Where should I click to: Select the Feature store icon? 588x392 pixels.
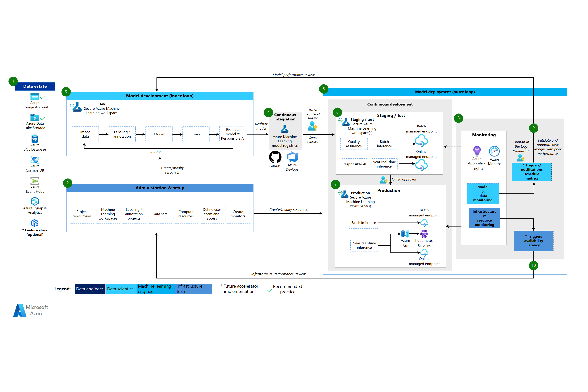click(35, 223)
